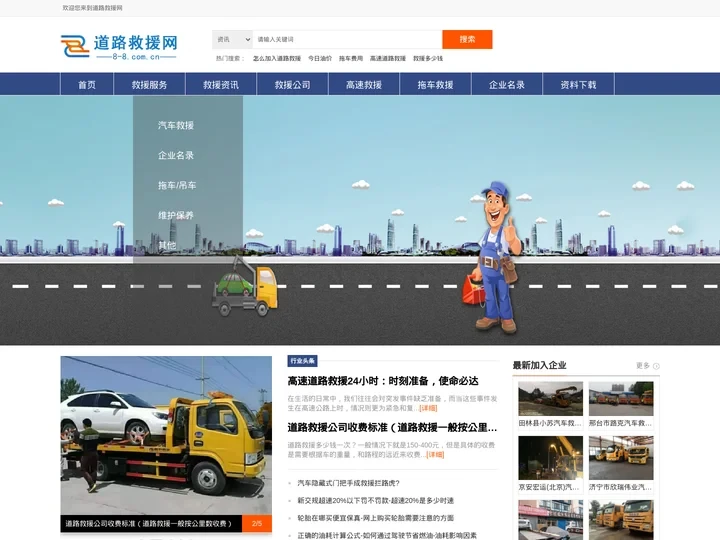Open hot search 拖车费用
Screen dimensions: 720x540
(351, 58)
